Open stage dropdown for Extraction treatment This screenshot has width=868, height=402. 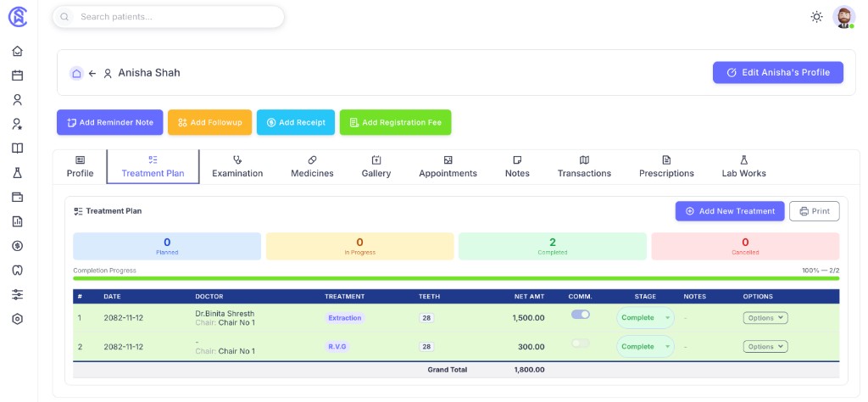tap(645, 318)
